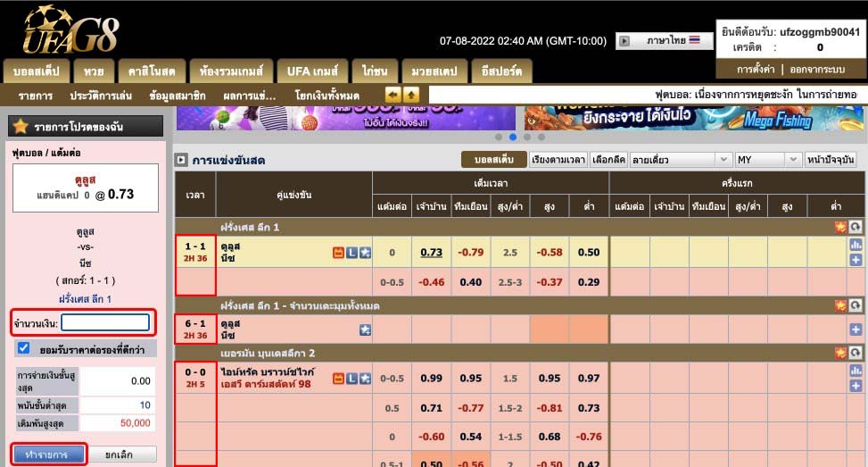
Task: Add ตูลูส 1-1 match to favorites
Action: [365, 253]
